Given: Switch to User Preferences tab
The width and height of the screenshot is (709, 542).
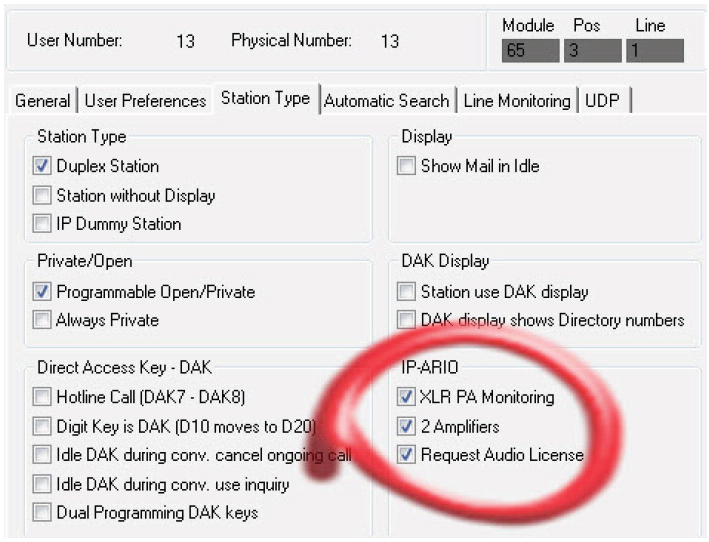Looking at the screenshot, I should [x=145, y=100].
